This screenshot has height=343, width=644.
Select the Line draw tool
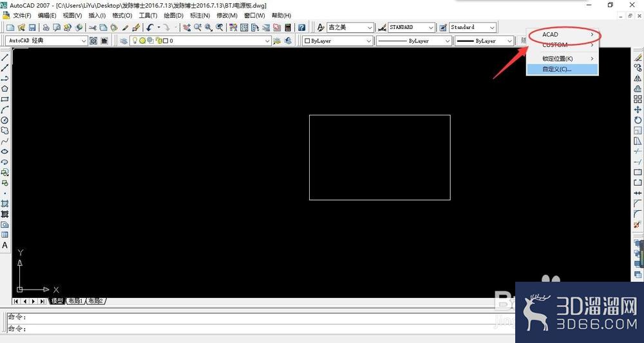point(5,57)
